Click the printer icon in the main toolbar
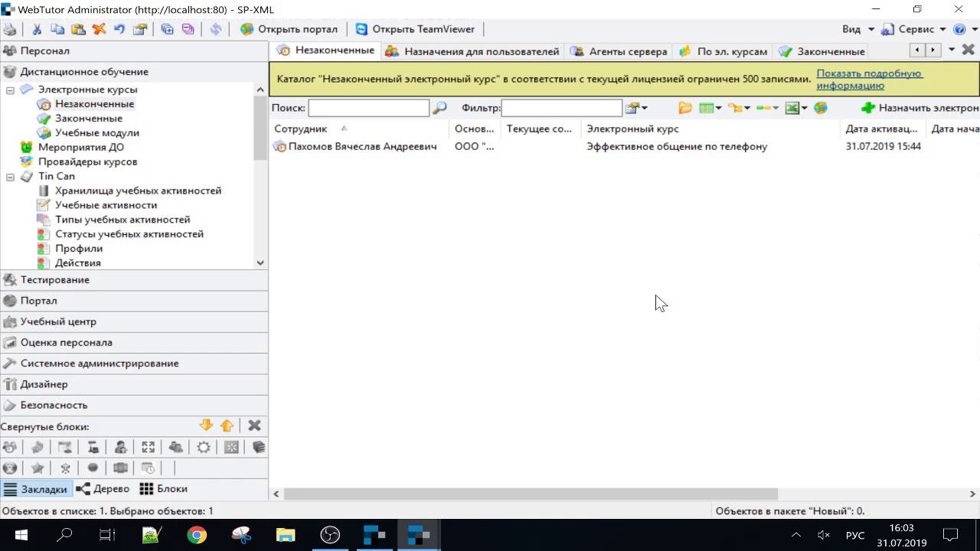This screenshot has width=980, height=551. (10, 29)
